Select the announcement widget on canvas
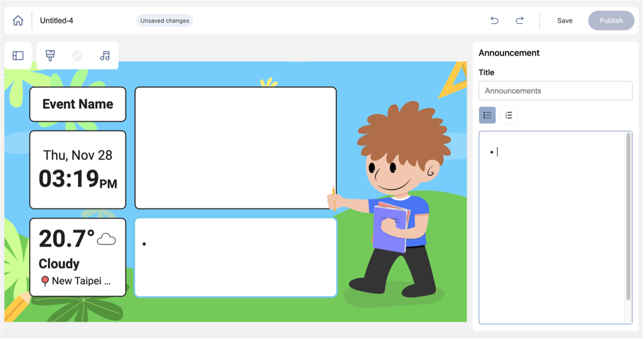Image resolution: width=644 pixels, height=339 pixels. coord(236,257)
